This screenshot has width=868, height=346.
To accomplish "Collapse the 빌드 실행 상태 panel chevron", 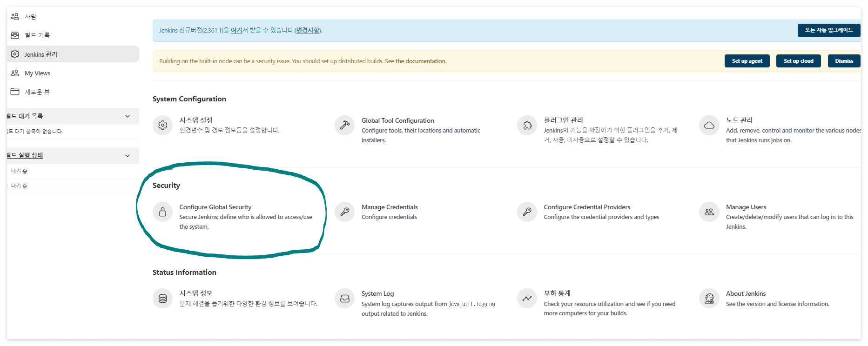I will [x=128, y=156].
